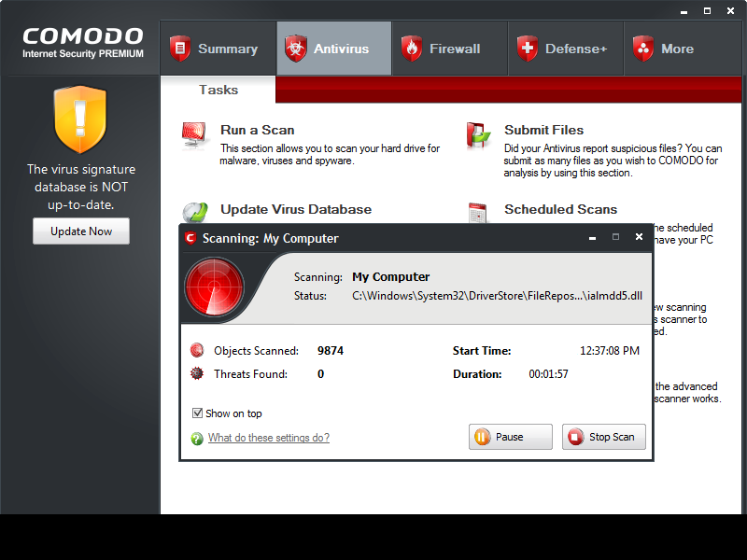Open the Summary tab
Viewport: 747px width, 560px height.
tap(218, 49)
